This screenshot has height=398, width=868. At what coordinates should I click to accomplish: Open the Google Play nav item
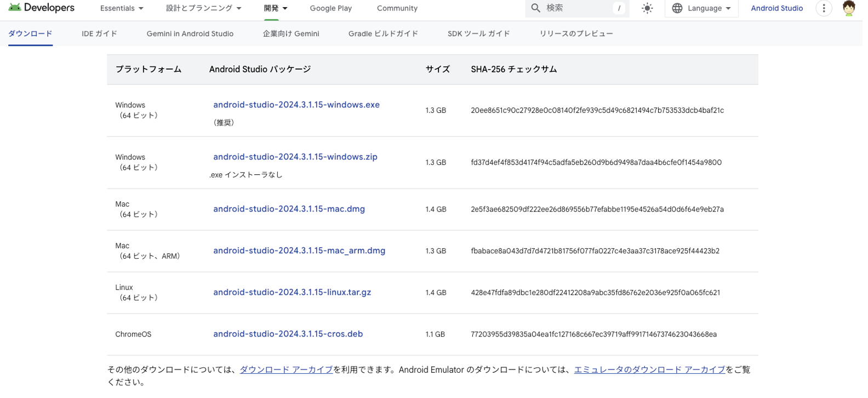click(330, 8)
